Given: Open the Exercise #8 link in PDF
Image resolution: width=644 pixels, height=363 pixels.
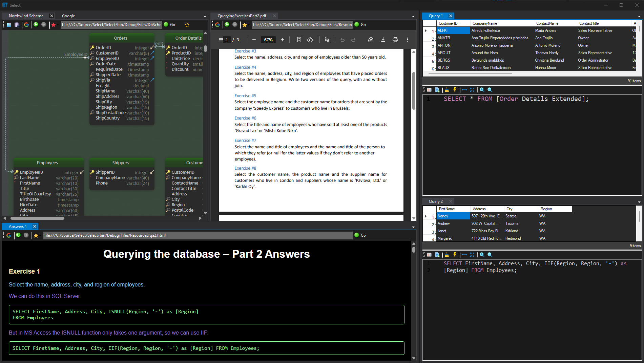Looking at the screenshot, I should point(245,168).
